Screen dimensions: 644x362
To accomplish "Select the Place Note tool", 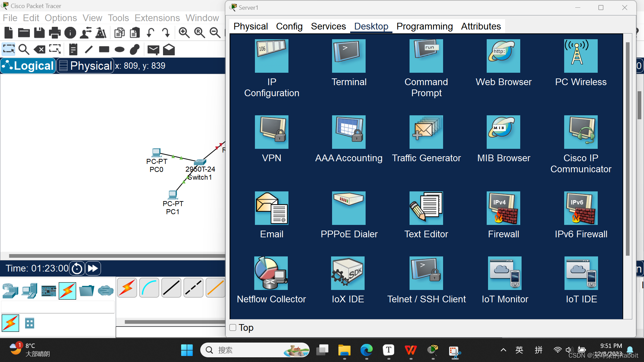I will [73, 50].
